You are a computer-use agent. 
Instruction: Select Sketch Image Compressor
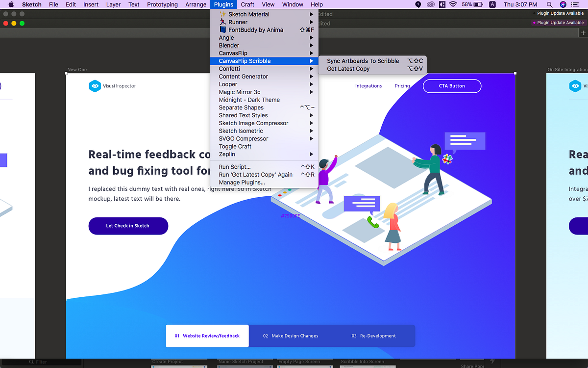coord(264,123)
